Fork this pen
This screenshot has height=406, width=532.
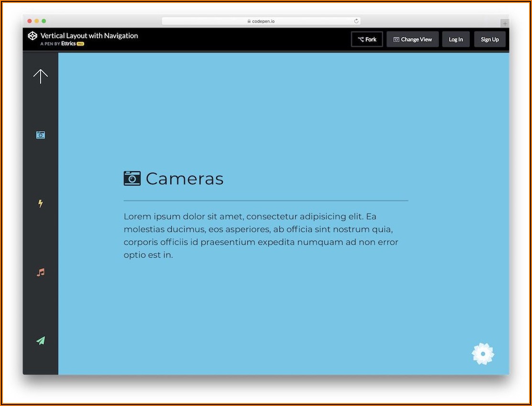(x=367, y=40)
